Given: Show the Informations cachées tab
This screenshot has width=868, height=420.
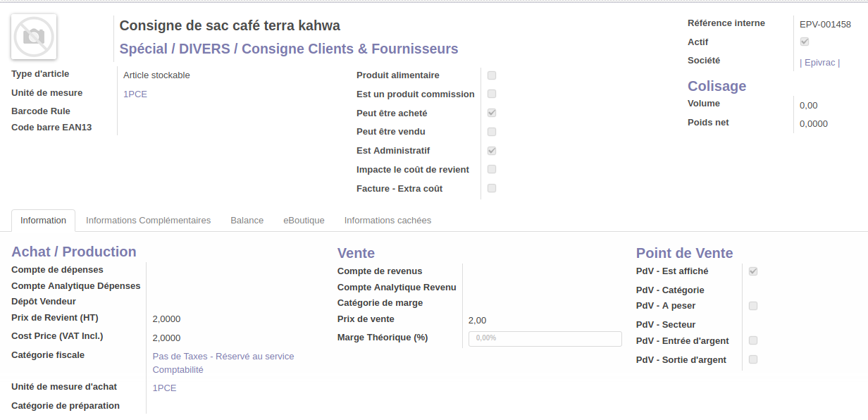Looking at the screenshot, I should [387, 221].
